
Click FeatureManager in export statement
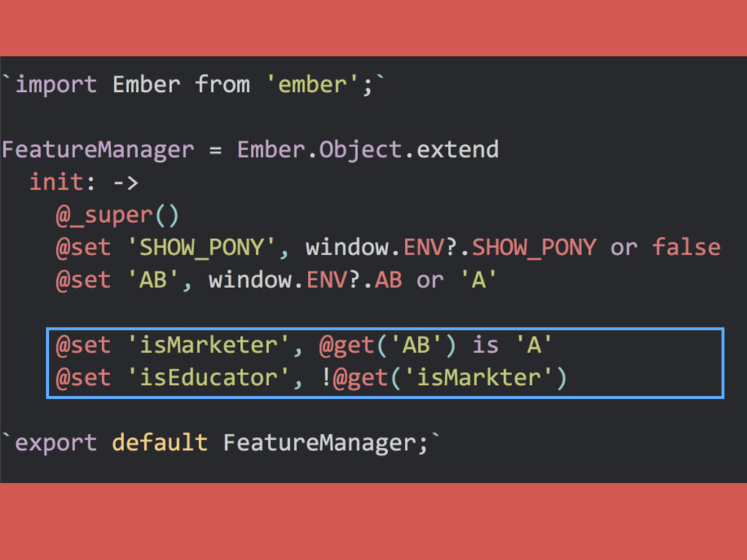pos(320,443)
